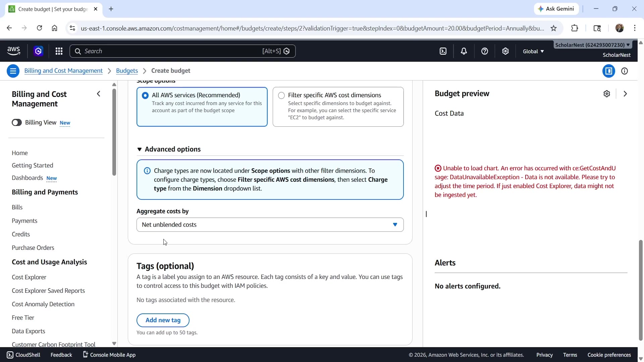Screen dimensions: 644x362
Task: Open the ScholarNest account menu
Action: pyautogui.click(x=592, y=45)
